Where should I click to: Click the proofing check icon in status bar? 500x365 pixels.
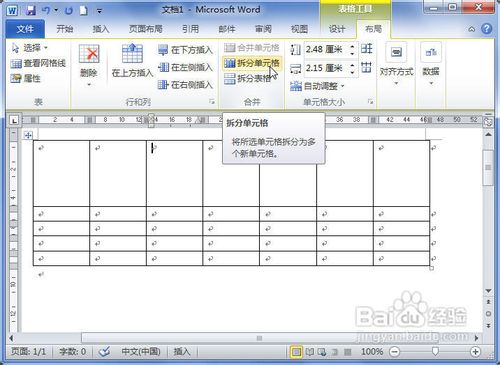pos(104,352)
